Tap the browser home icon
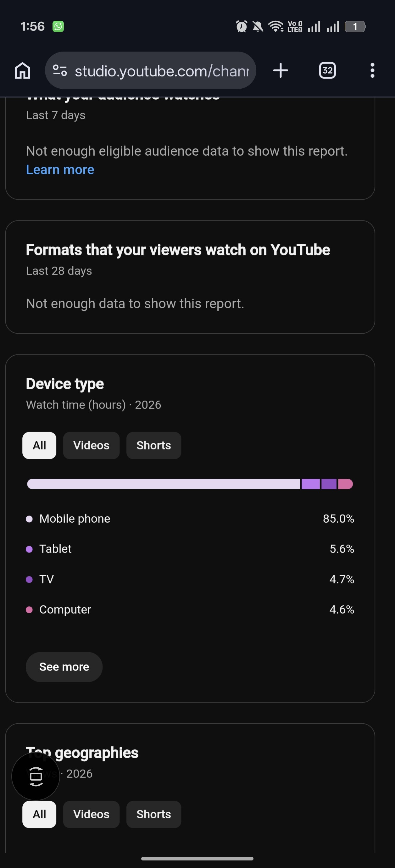The width and height of the screenshot is (395, 868). coord(23,70)
